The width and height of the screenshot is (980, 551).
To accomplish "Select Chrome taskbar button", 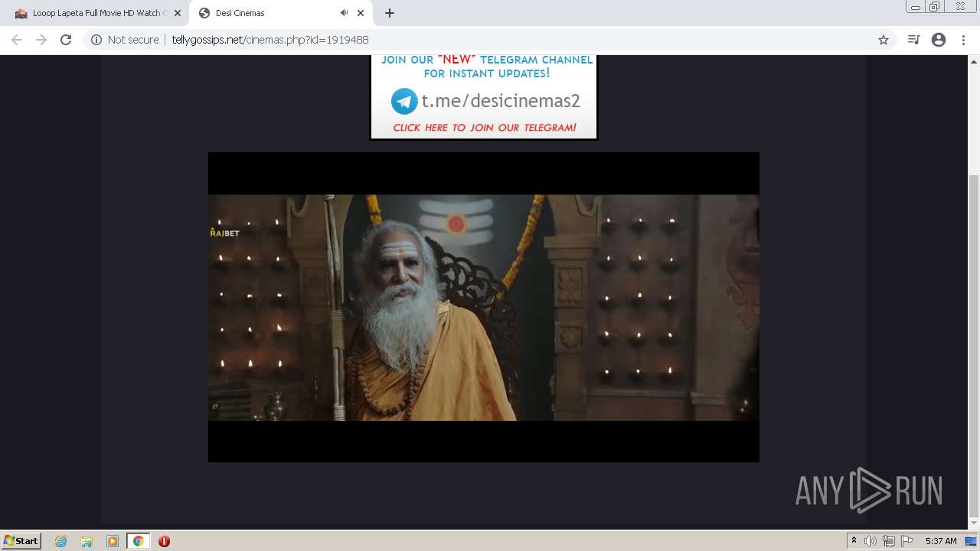I will (x=138, y=541).
